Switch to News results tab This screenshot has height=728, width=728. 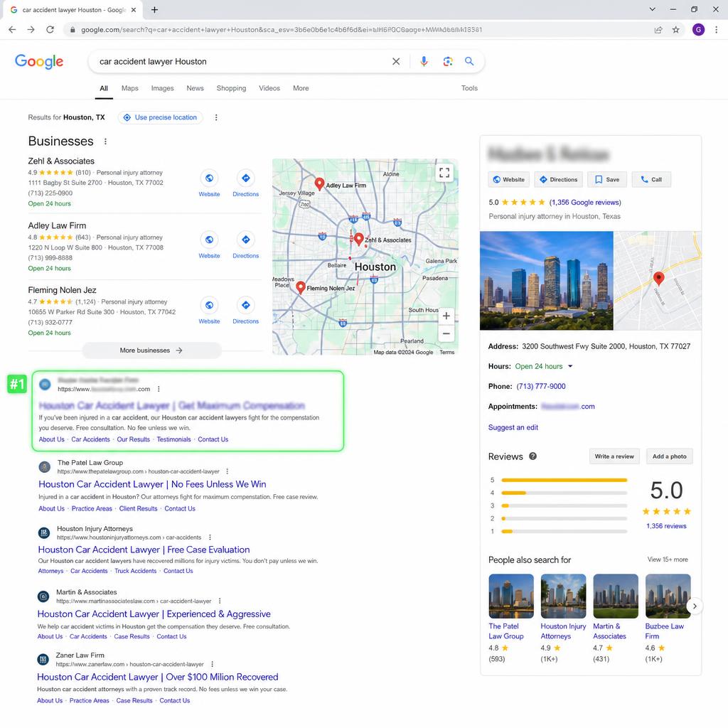[x=195, y=88]
